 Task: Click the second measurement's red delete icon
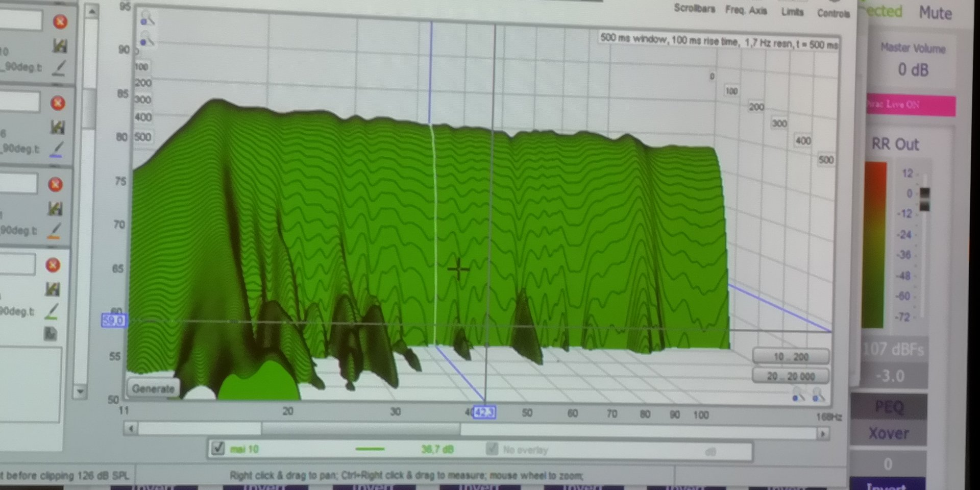pos(58,103)
